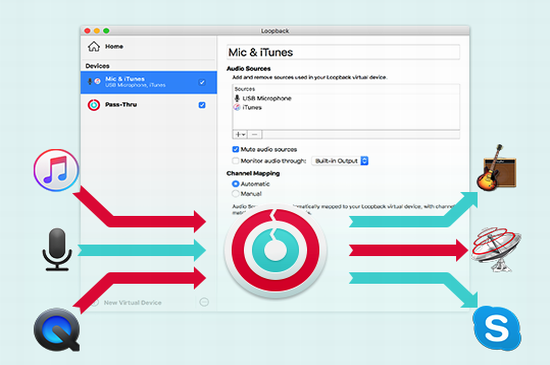
Task: Toggle Mute audio sources checkbox
Action: (236, 149)
